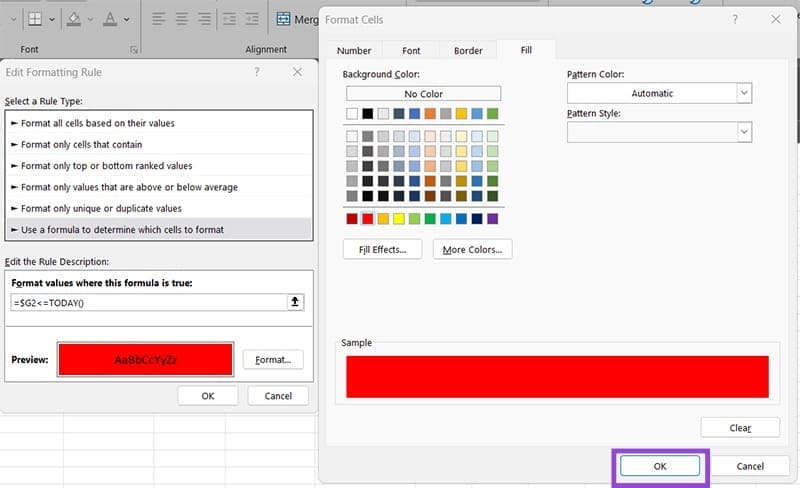800x488 pixels.
Task: Open the Font group dialog launcher
Action: point(134,49)
